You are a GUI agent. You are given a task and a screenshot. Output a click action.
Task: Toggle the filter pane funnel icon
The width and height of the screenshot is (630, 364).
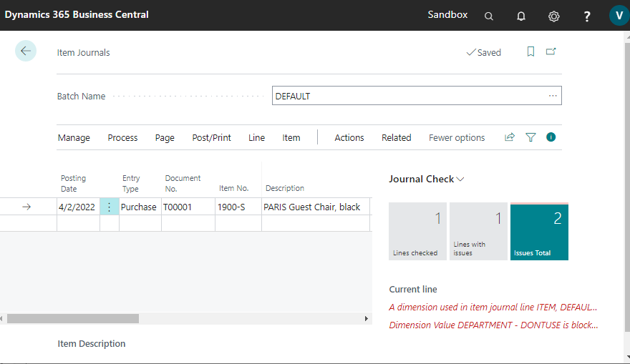click(530, 137)
